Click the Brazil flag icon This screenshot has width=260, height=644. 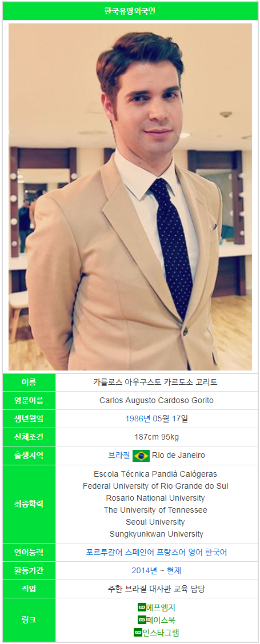click(141, 456)
